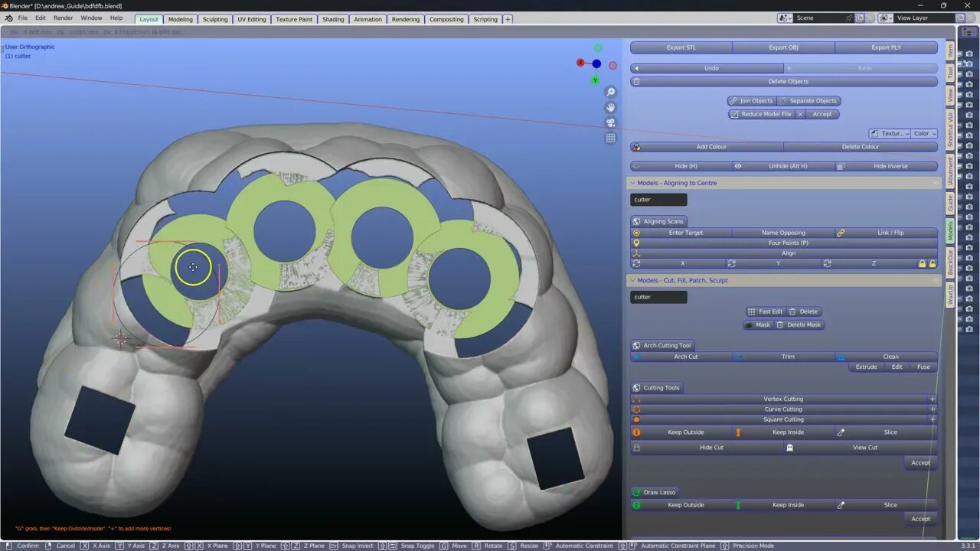Click Enter Target button
The height and width of the screenshot is (551, 980).
(x=681, y=233)
